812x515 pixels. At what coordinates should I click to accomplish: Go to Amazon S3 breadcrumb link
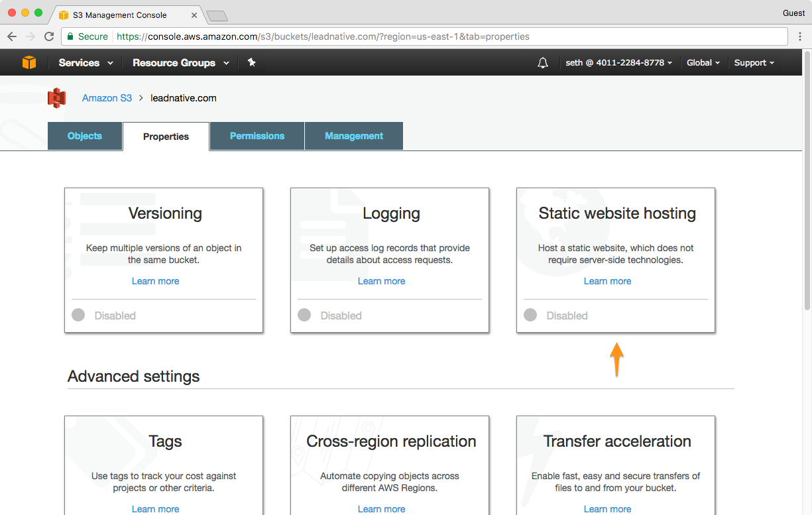107,98
